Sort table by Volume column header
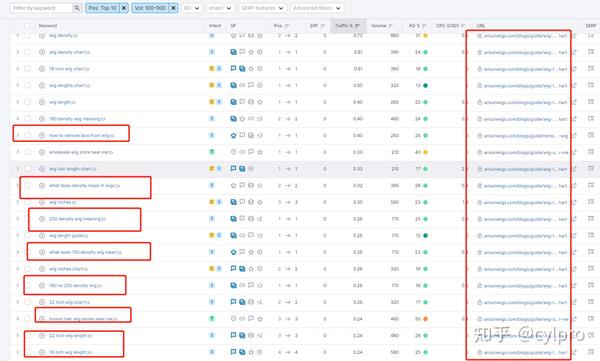Image resolution: width=600 pixels, height=361 pixels. pyautogui.click(x=382, y=26)
